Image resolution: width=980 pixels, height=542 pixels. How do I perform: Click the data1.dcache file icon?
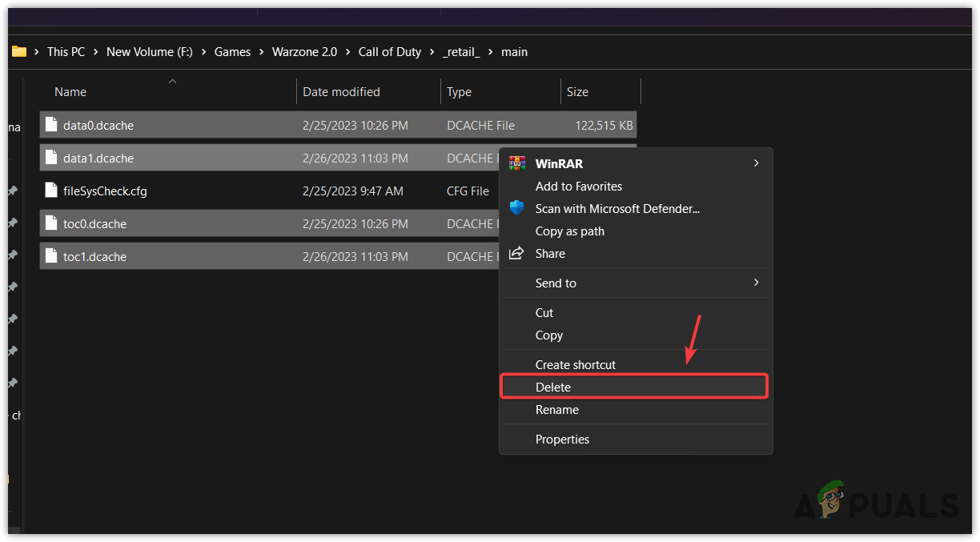click(50, 158)
